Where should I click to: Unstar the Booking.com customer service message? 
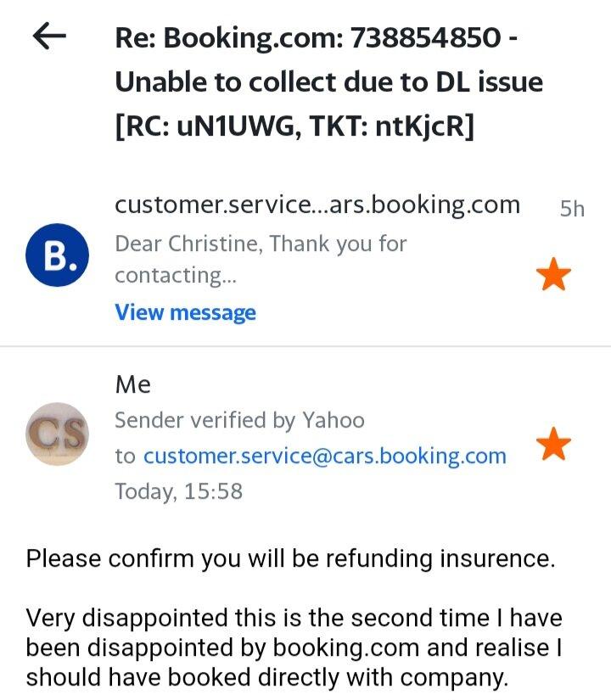pos(554,275)
